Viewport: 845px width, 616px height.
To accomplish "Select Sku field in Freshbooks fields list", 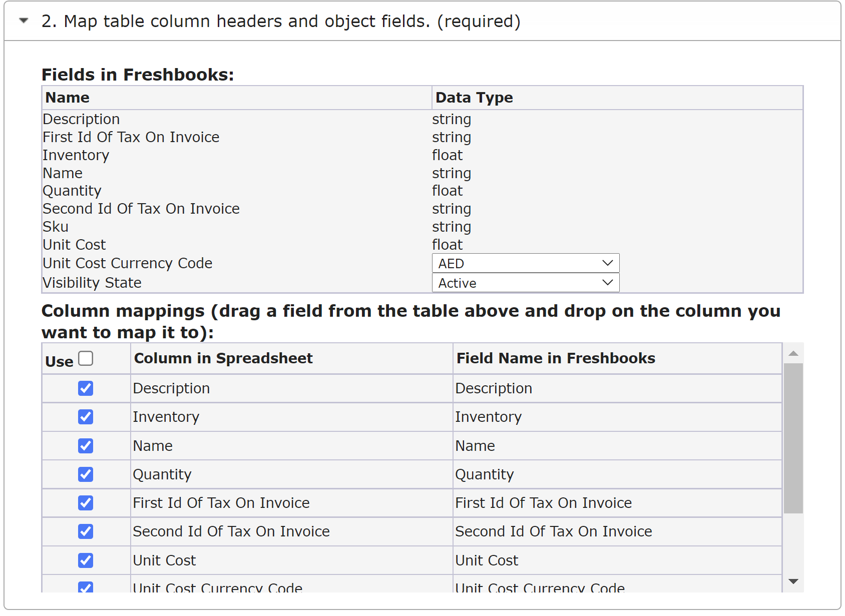I will pyautogui.click(x=56, y=227).
